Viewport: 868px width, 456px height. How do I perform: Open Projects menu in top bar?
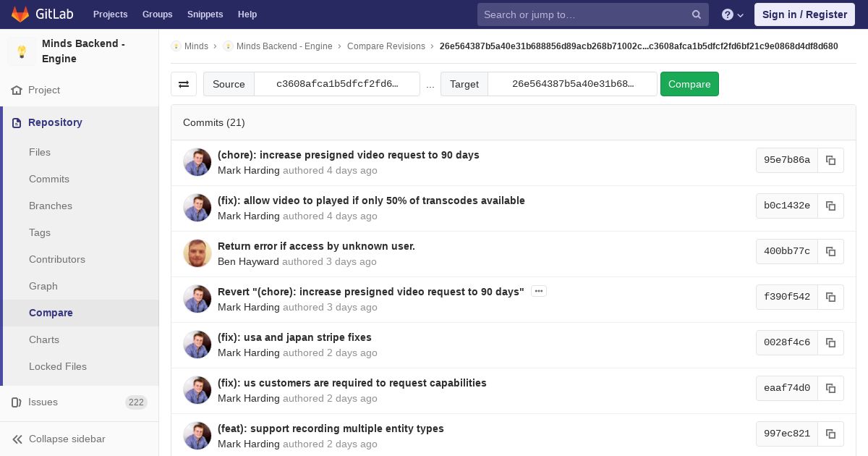110,14
